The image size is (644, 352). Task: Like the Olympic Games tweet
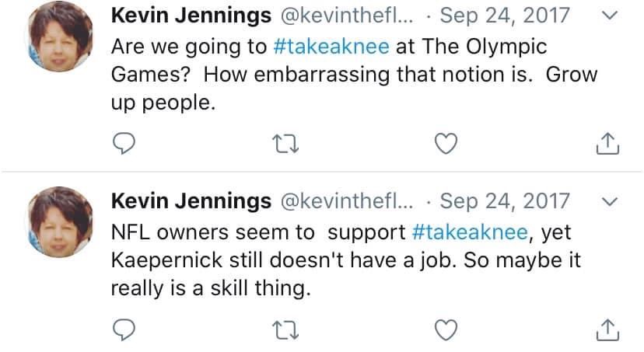(x=446, y=144)
